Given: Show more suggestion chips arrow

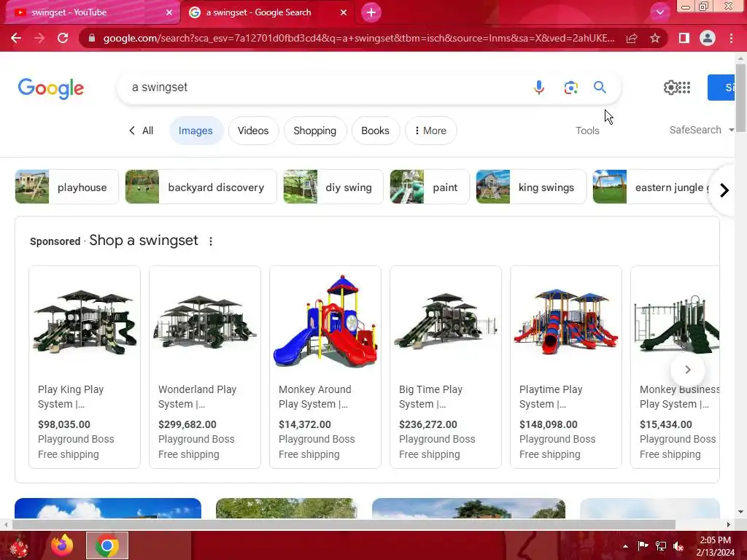Looking at the screenshot, I should coord(724,190).
